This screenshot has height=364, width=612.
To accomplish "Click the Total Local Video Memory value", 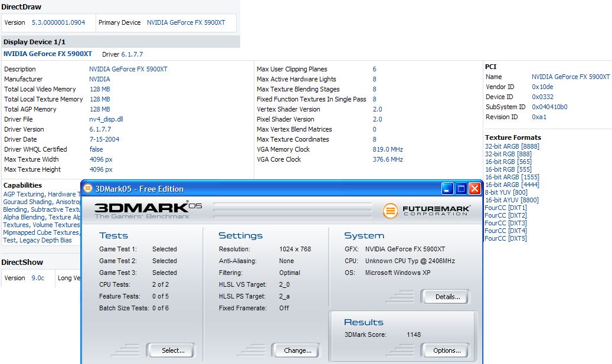I will pyautogui.click(x=100, y=89).
